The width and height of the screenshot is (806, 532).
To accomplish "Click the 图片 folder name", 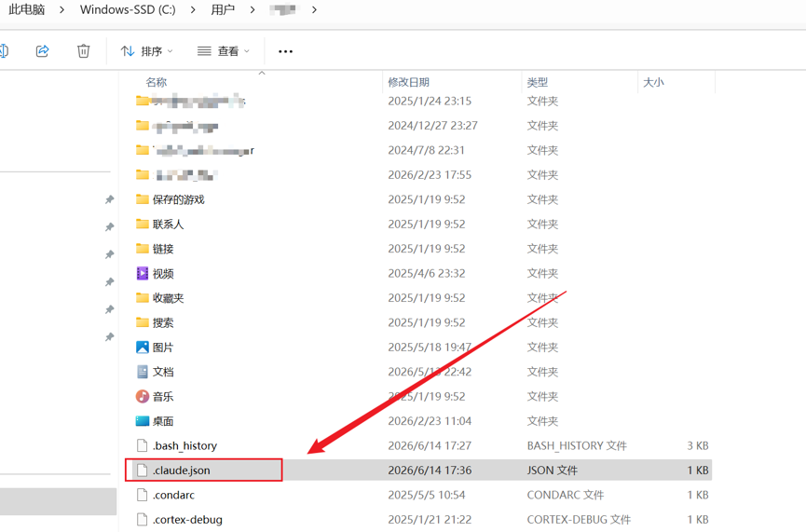I will 163,348.
